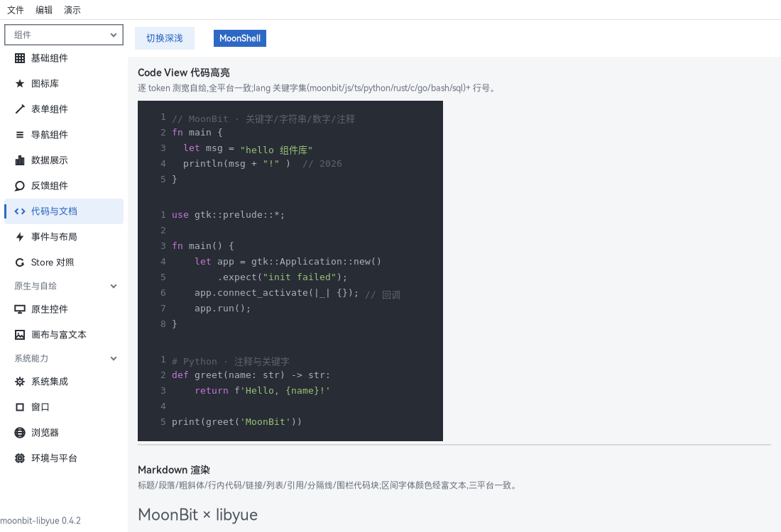Click the chip icon for 环境与平台
781x532 pixels.
tap(20, 458)
